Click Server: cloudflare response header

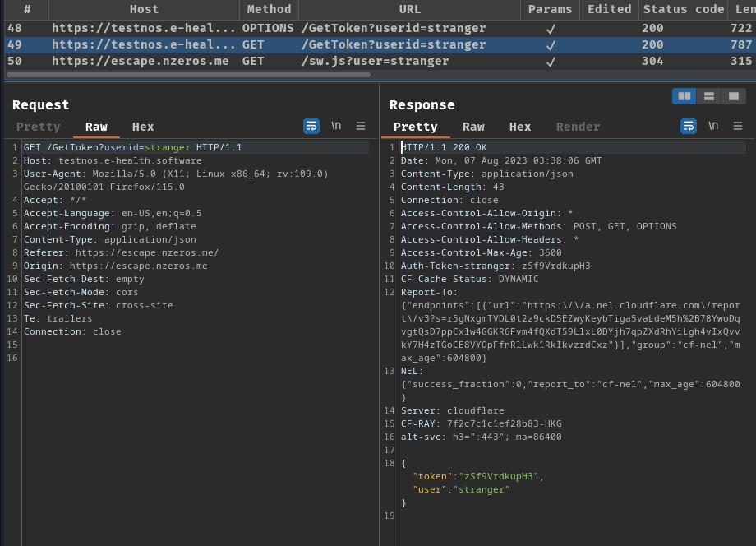452,410
